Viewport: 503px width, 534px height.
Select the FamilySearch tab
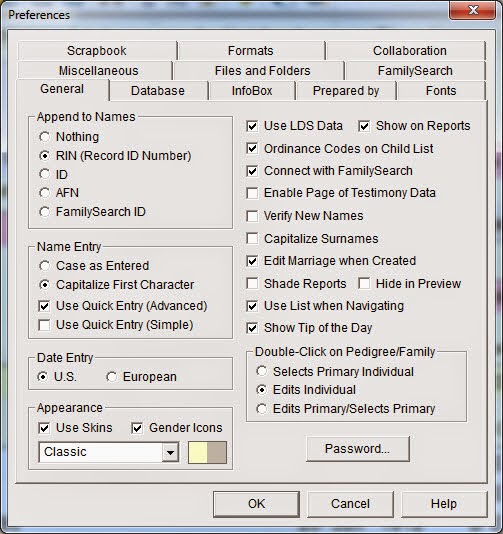[415, 71]
